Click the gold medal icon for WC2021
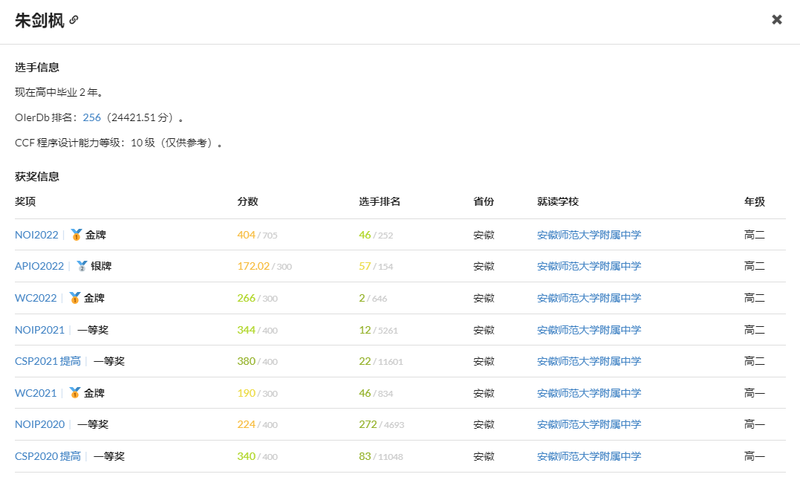Screen dimensions: 800x477 point(75,393)
